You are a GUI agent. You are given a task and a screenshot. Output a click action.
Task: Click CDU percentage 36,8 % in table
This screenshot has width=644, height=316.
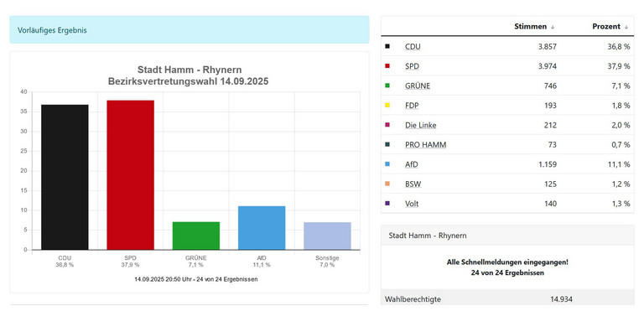[619, 47]
